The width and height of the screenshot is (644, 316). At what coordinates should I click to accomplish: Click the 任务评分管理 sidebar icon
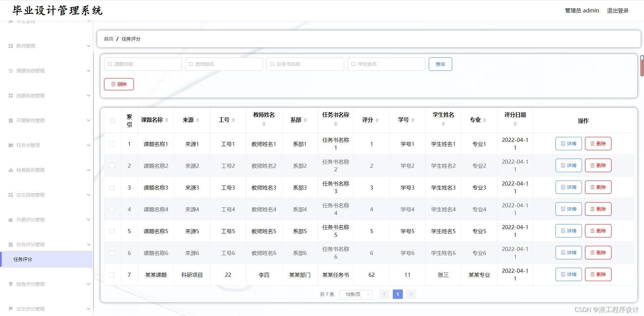[x=11, y=245]
